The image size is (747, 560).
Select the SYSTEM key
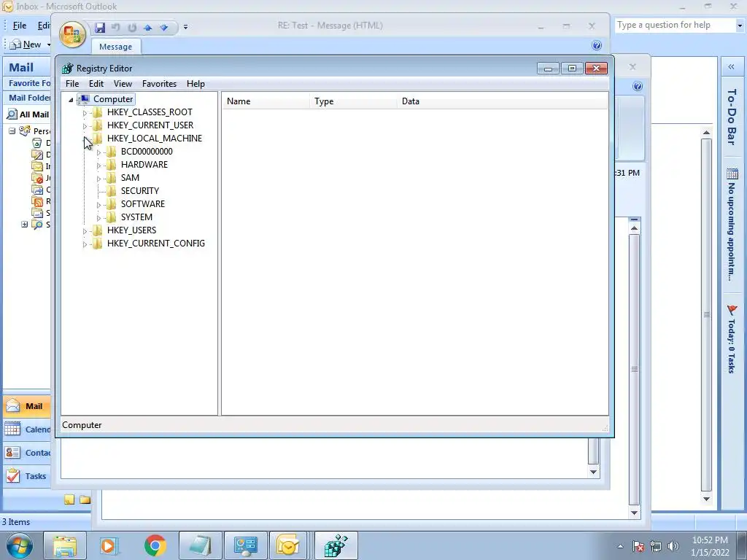136,217
